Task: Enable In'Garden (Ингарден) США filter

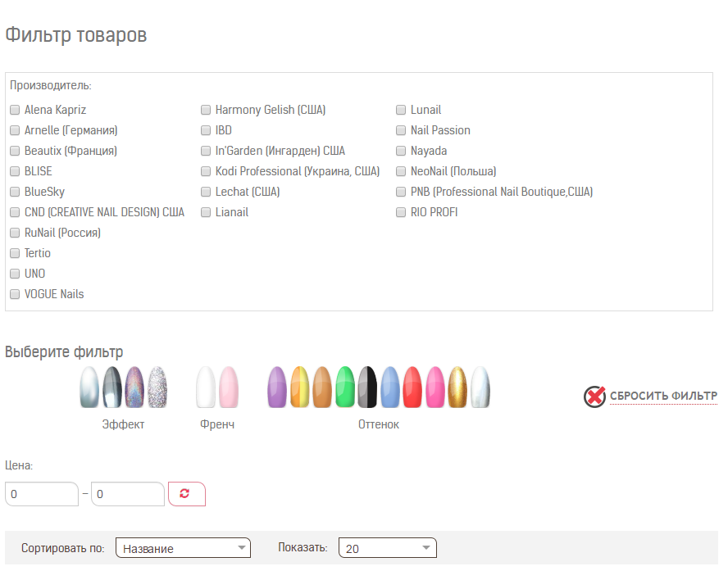Action: [206, 151]
